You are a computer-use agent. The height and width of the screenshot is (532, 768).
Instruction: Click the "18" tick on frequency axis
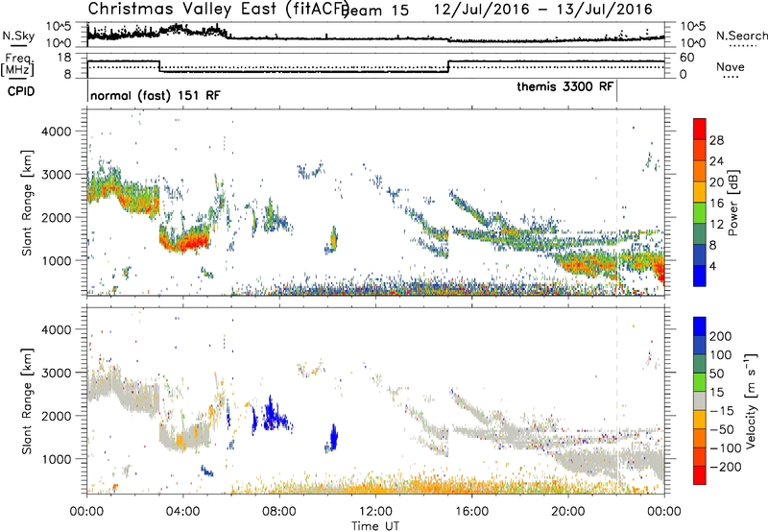(64, 58)
